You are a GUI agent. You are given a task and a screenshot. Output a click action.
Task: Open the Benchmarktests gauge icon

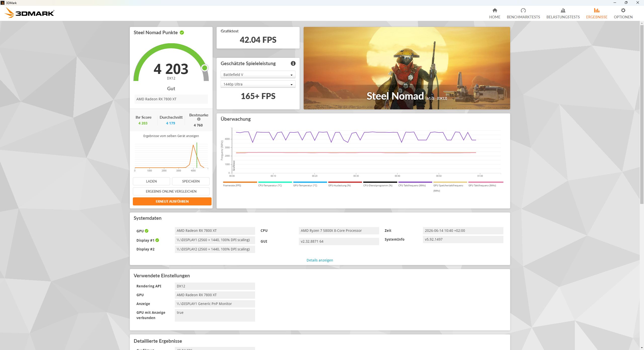tap(523, 10)
